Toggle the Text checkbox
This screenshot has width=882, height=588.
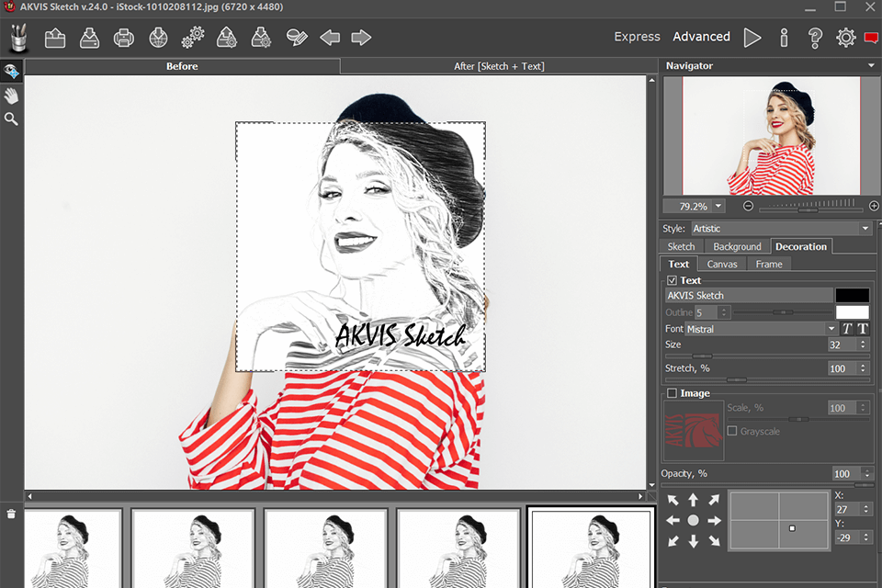pos(672,280)
